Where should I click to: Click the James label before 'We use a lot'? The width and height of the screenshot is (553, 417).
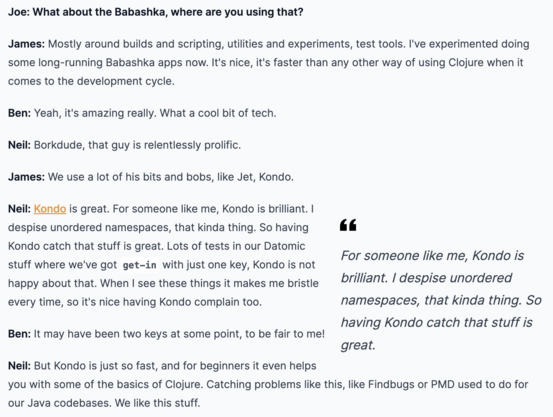[26, 177]
